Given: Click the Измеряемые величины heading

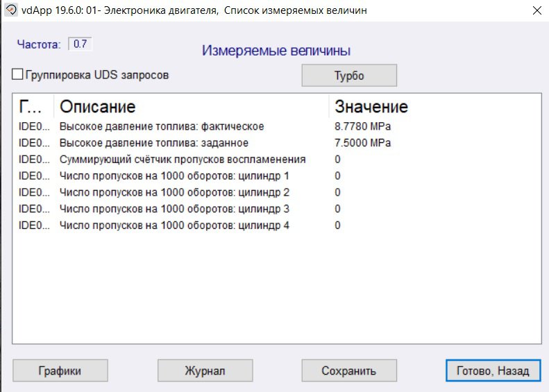Looking at the screenshot, I should pos(276,51).
